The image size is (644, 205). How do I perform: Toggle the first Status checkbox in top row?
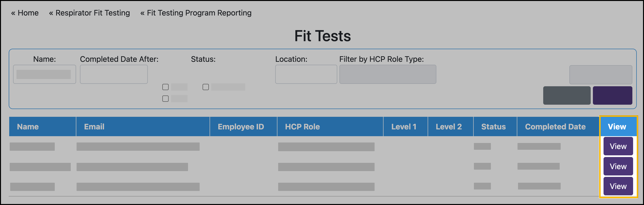(x=165, y=87)
